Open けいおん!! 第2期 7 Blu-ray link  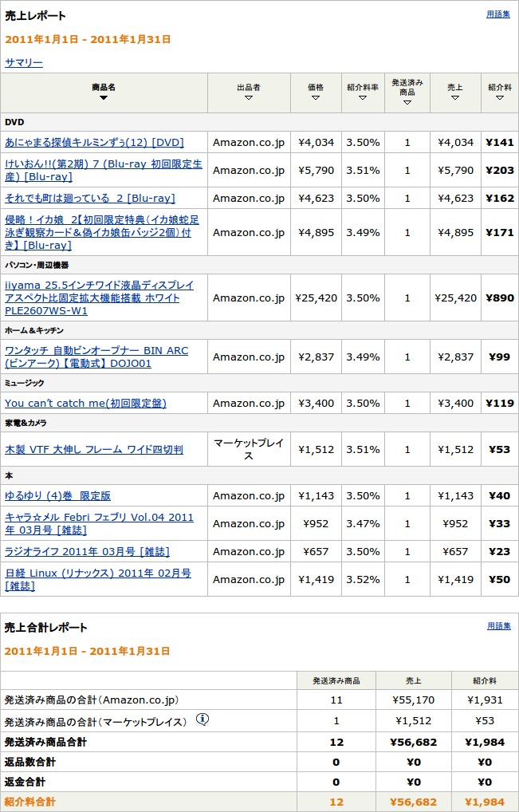pyautogui.click(x=104, y=171)
